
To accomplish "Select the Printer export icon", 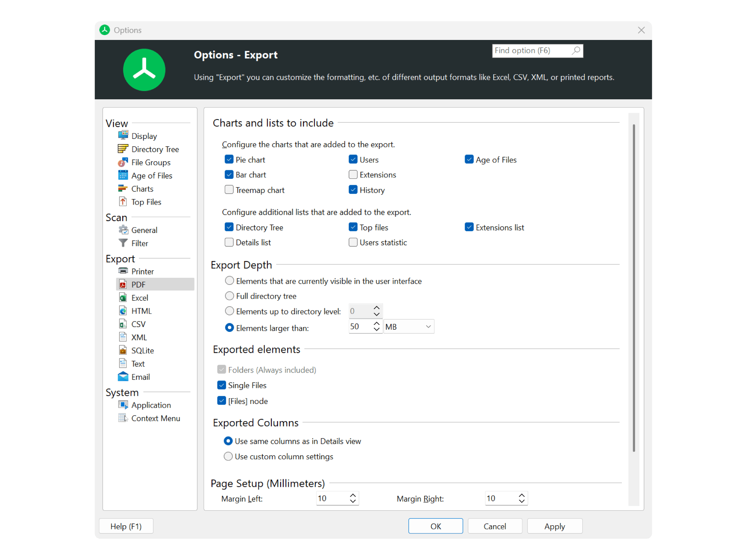I will tap(123, 271).
